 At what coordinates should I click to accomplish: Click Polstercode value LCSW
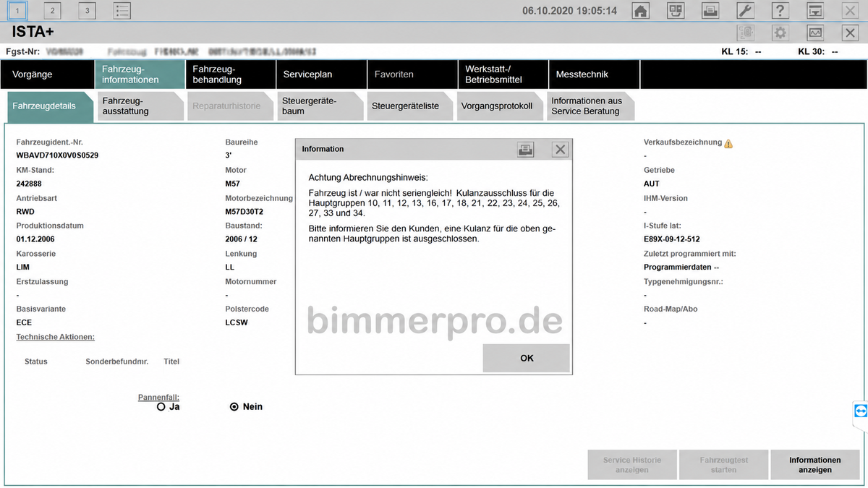[x=237, y=322]
